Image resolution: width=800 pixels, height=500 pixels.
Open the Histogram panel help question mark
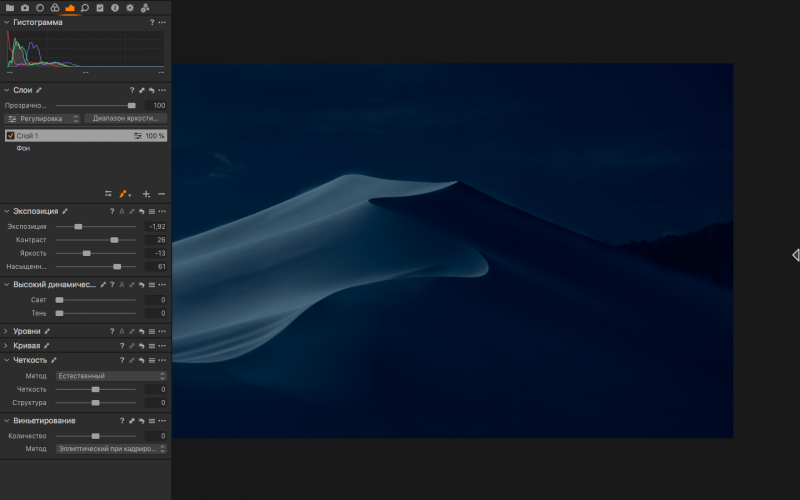click(x=152, y=22)
